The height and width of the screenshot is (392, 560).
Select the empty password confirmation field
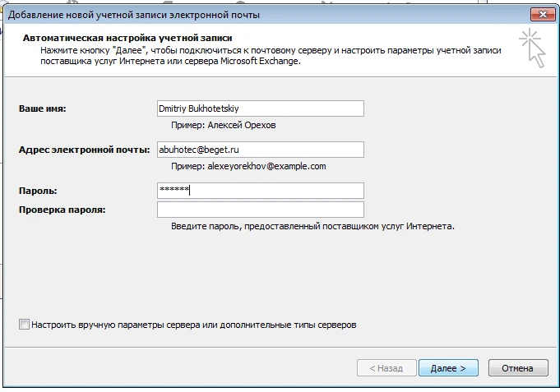click(x=259, y=210)
